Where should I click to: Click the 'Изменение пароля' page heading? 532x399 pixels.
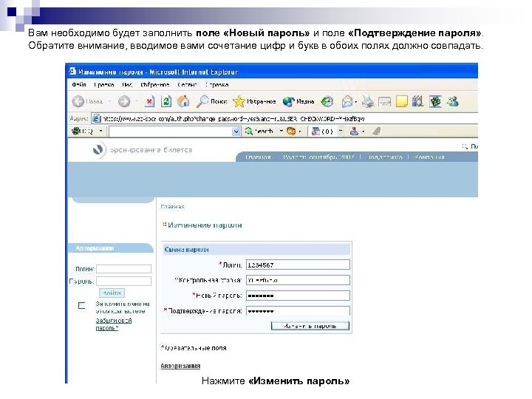(205, 225)
